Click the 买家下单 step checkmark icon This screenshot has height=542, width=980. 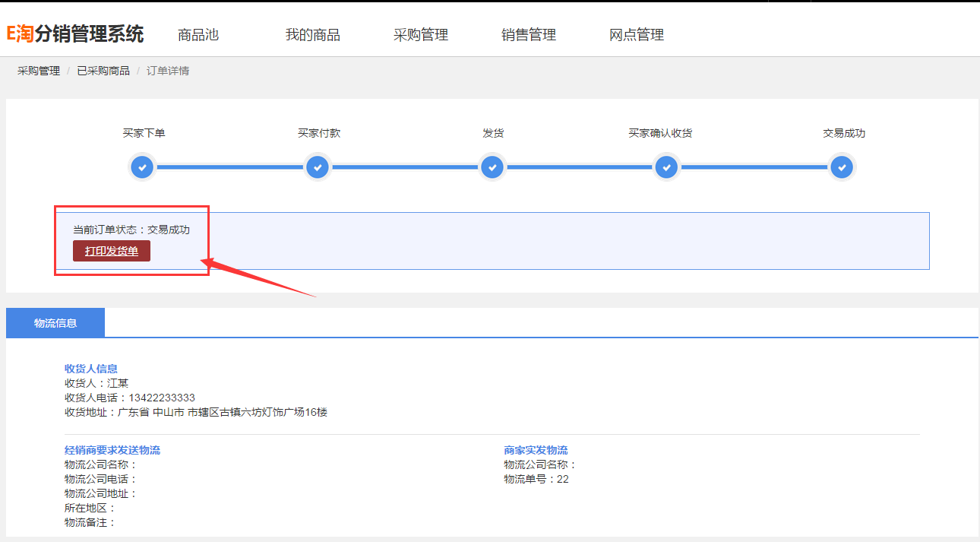click(x=143, y=167)
